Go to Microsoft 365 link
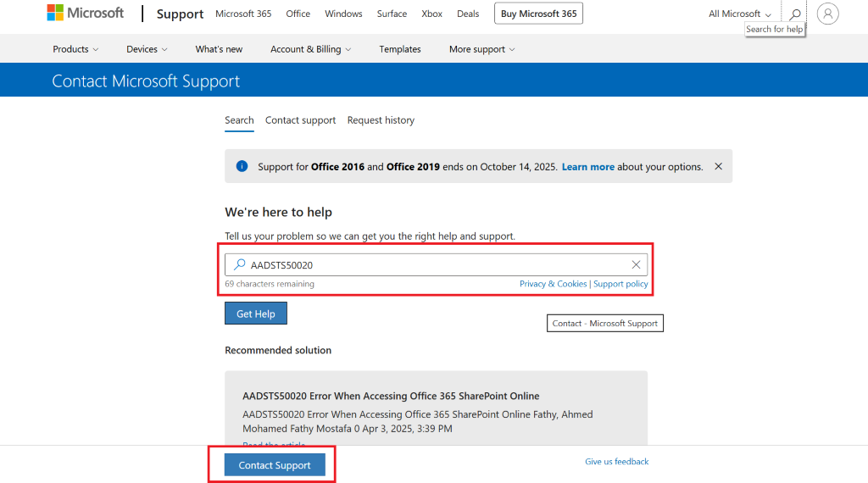 (x=243, y=14)
